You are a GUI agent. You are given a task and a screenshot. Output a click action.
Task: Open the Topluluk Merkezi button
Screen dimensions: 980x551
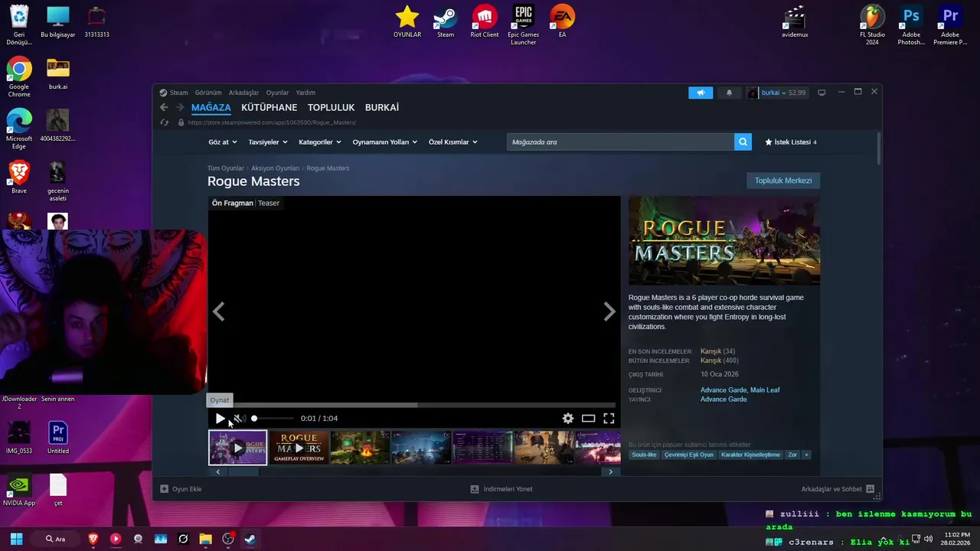click(783, 181)
